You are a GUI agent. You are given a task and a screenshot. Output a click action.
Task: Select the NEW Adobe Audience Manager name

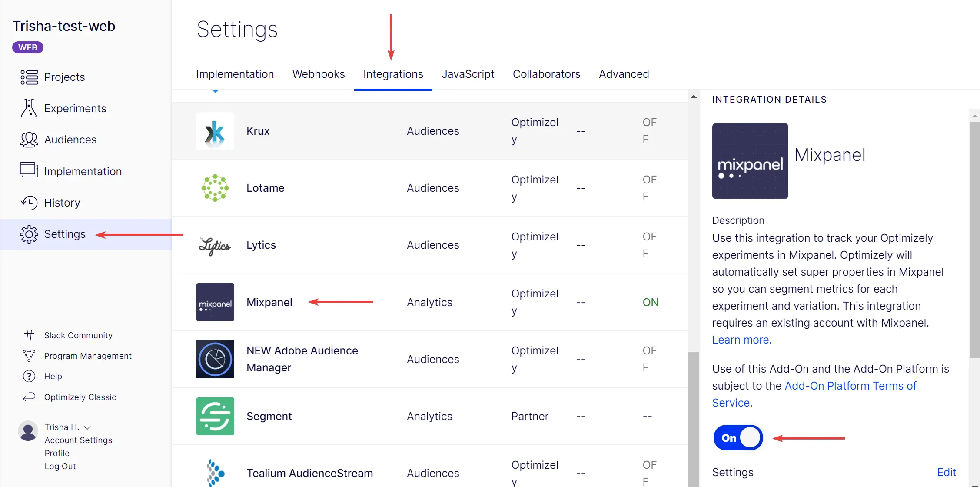302,359
